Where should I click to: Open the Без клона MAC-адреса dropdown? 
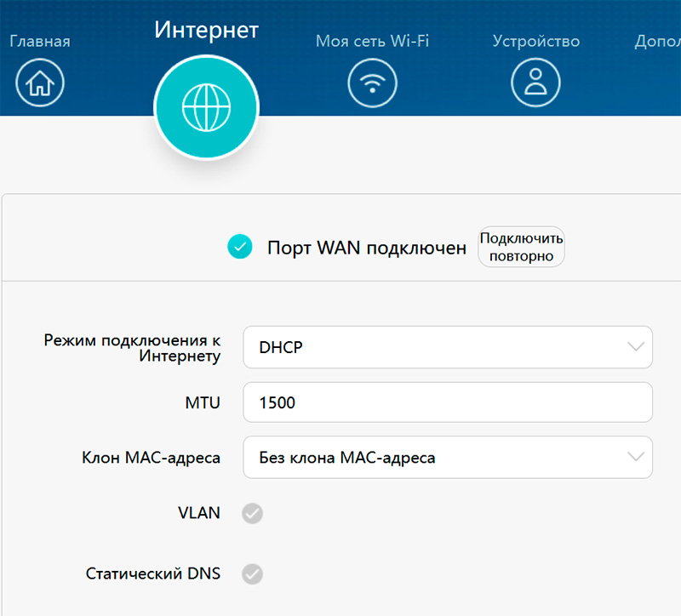coord(434,458)
